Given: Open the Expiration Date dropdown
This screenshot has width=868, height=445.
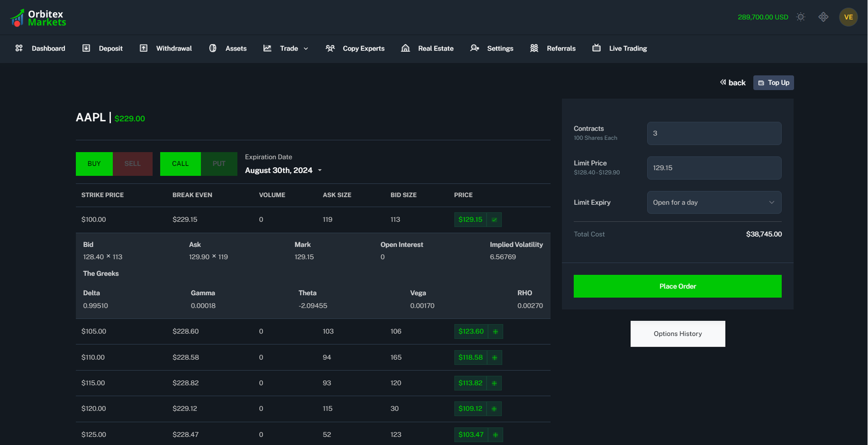Looking at the screenshot, I should (283, 171).
